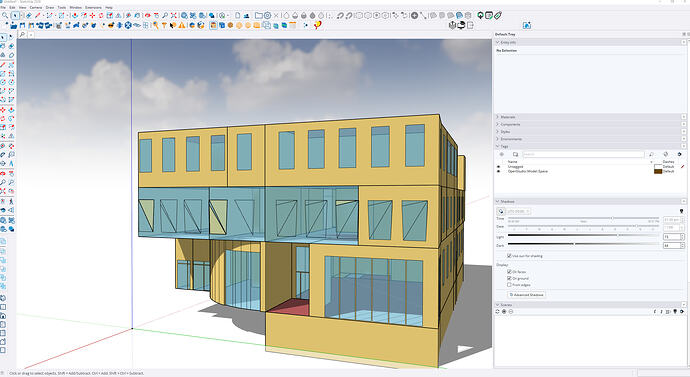Viewport: 690px width, 377px height.
Task: Open the Camera menu
Action: pos(36,7)
